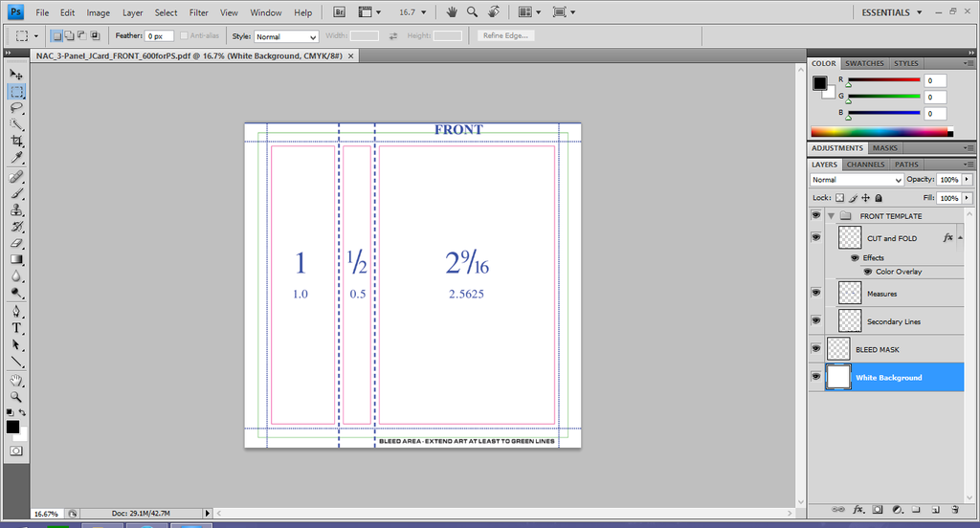
Task: Select the Eraser tool
Action: (x=16, y=243)
